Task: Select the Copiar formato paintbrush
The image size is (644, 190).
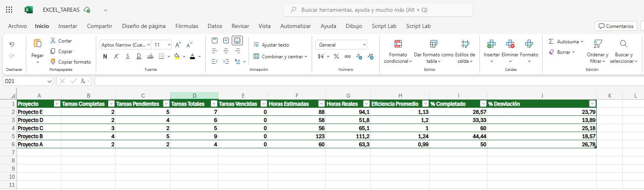Action: [53, 62]
